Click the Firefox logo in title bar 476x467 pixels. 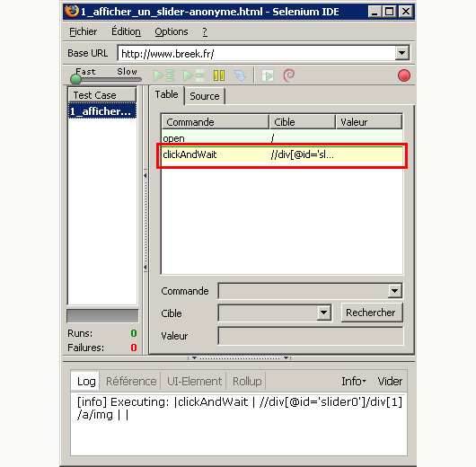72,12
